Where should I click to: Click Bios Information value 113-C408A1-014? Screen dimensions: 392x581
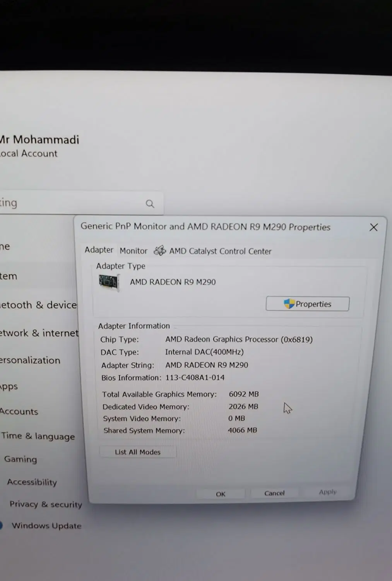tap(195, 377)
